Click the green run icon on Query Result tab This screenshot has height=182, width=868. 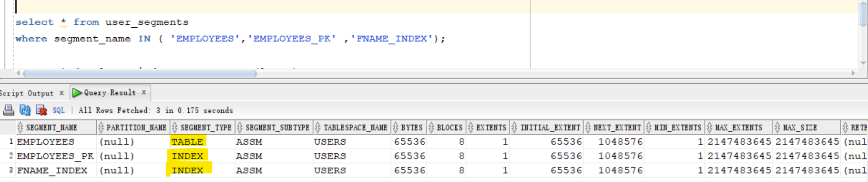point(77,93)
